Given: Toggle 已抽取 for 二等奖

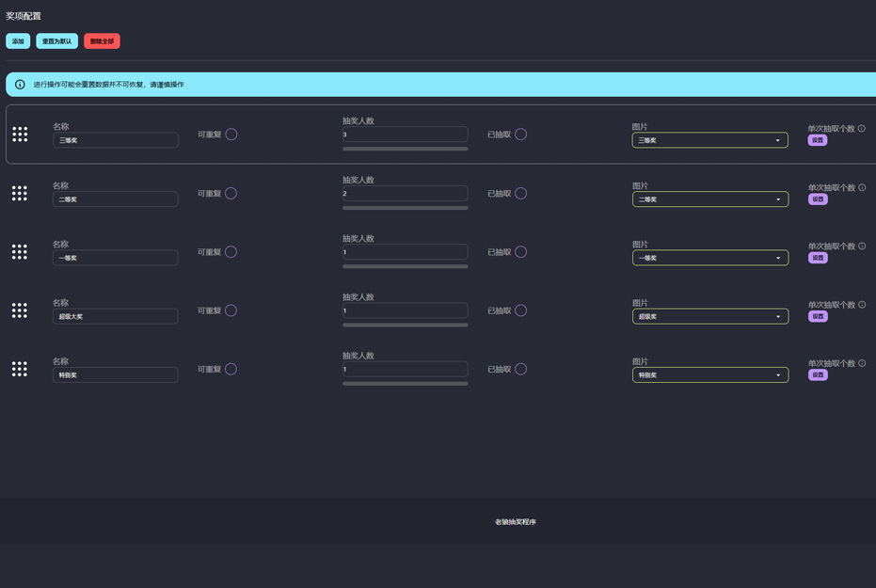Looking at the screenshot, I should point(520,194).
